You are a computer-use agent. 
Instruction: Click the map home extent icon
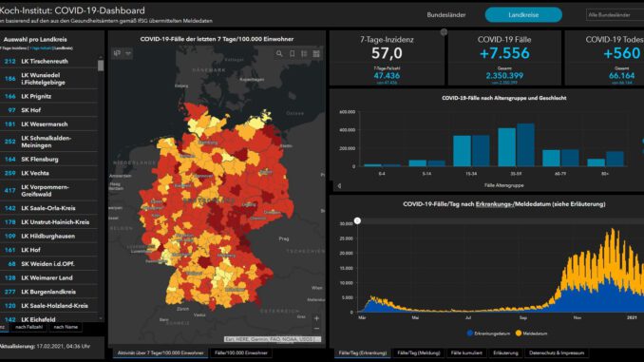coord(118,53)
